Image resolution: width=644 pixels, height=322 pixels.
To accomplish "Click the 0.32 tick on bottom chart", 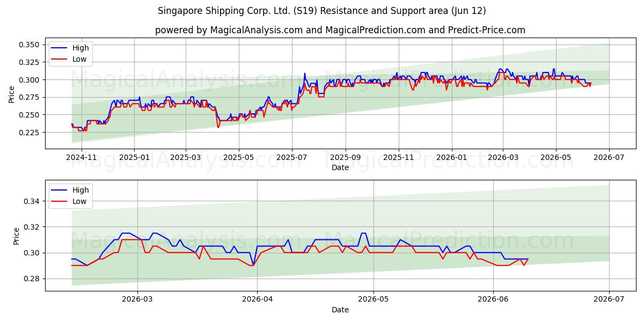I will [32, 227].
